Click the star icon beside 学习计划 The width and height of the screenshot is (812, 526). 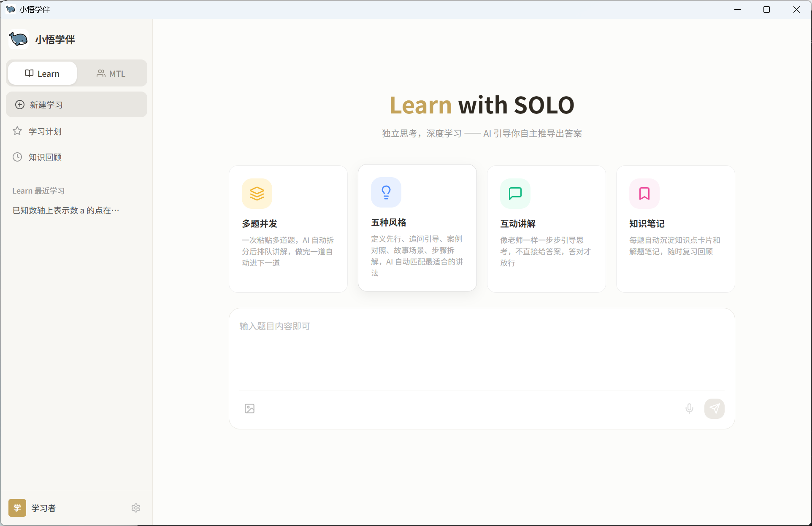tap(17, 131)
